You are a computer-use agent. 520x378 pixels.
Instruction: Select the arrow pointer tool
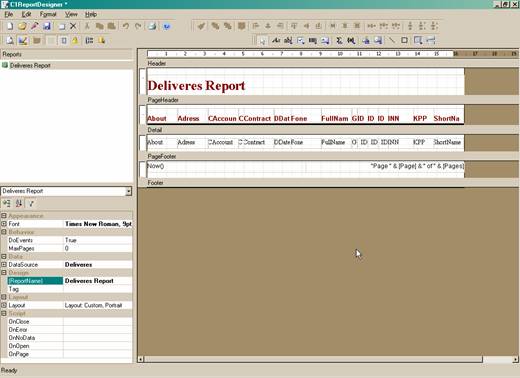coord(262,41)
